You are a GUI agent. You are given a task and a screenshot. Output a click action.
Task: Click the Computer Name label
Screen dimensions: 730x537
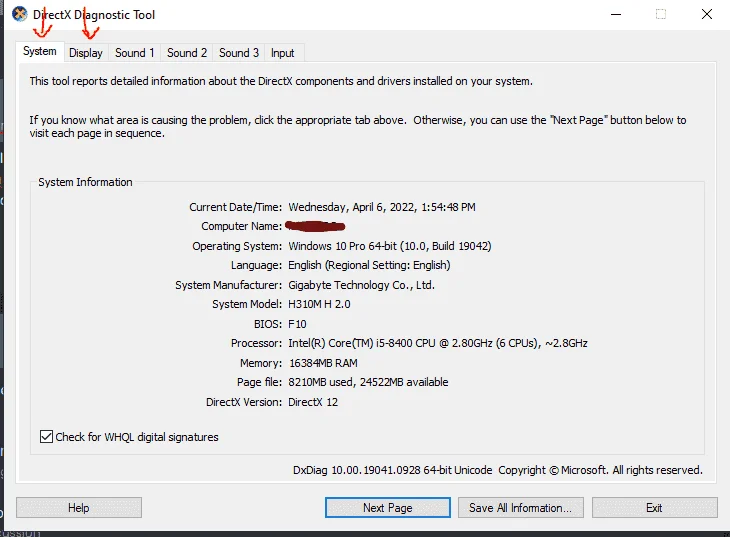242,226
